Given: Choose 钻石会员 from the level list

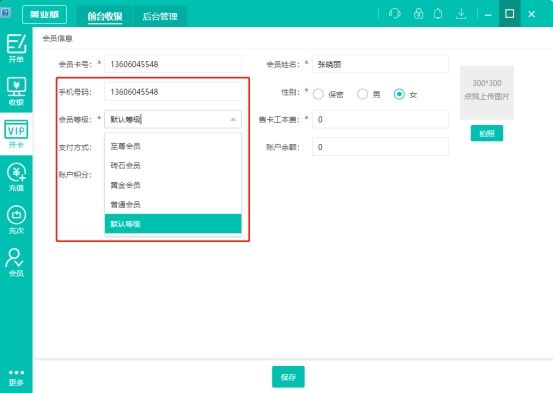Looking at the screenshot, I should tap(173, 165).
